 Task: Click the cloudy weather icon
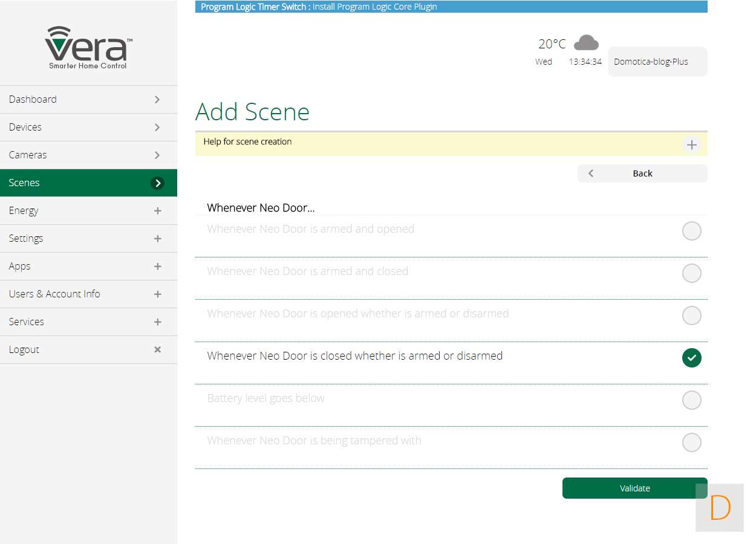click(585, 43)
